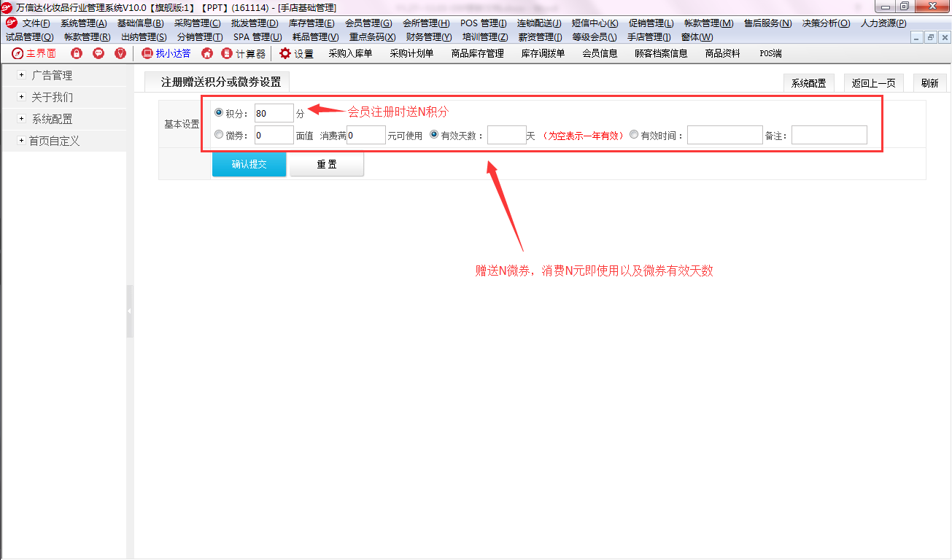Launch the 计算器 calculator icon

click(227, 53)
